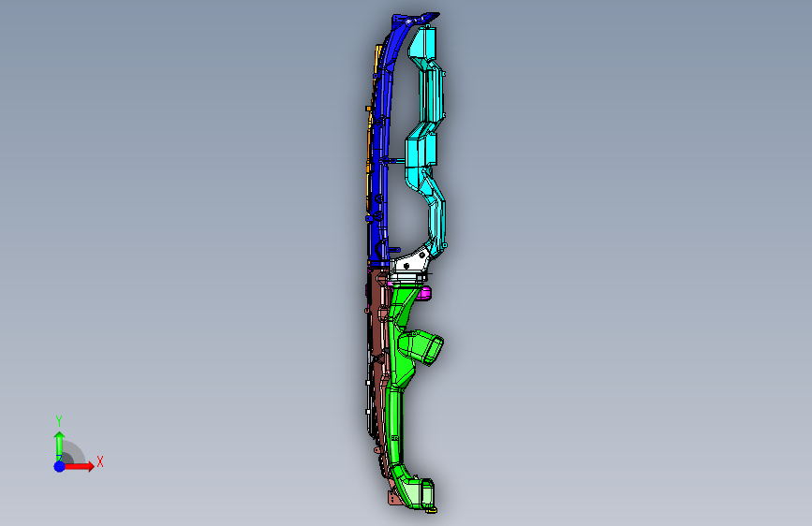Click the green Y axis arrow on triad
The height and width of the screenshot is (526, 812).
click(x=59, y=445)
